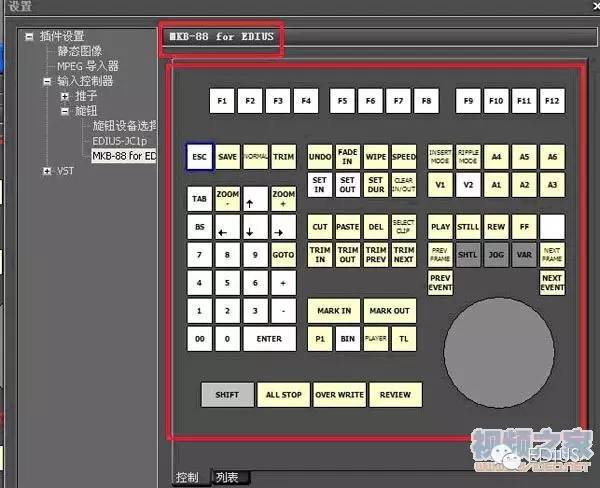Click the TRIM NEXT key
This screenshot has width=600, height=488.
pyautogui.click(x=404, y=255)
